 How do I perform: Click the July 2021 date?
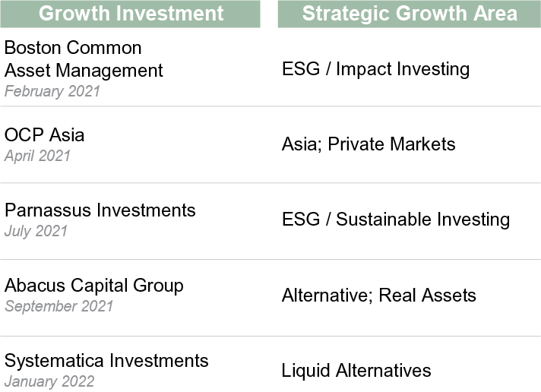click(36, 231)
